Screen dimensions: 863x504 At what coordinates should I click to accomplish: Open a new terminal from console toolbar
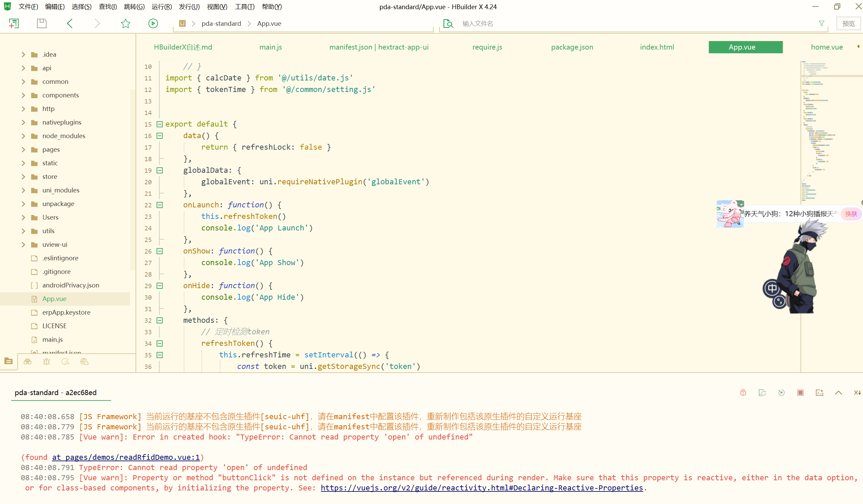[819, 392]
